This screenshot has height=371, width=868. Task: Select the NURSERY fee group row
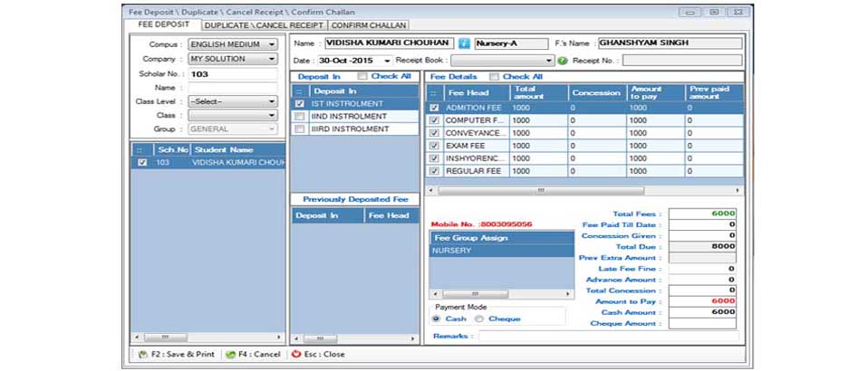pyautogui.click(x=502, y=251)
